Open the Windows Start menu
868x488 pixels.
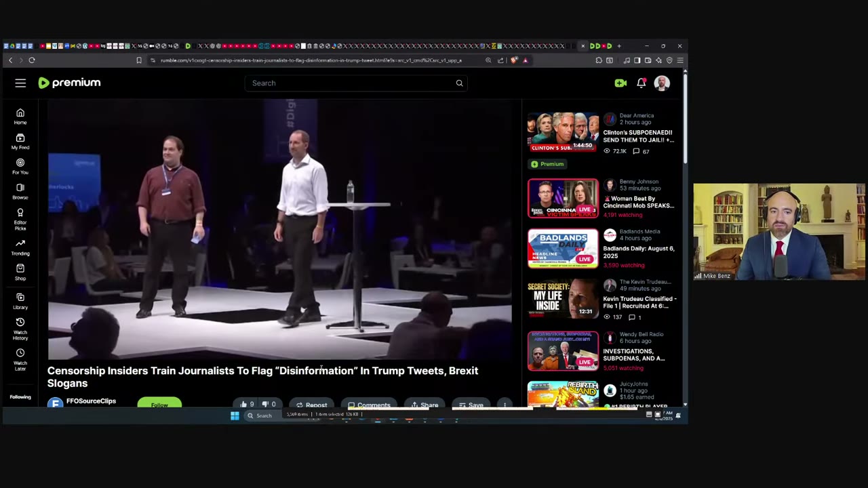pyautogui.click(x=235, y=415)
